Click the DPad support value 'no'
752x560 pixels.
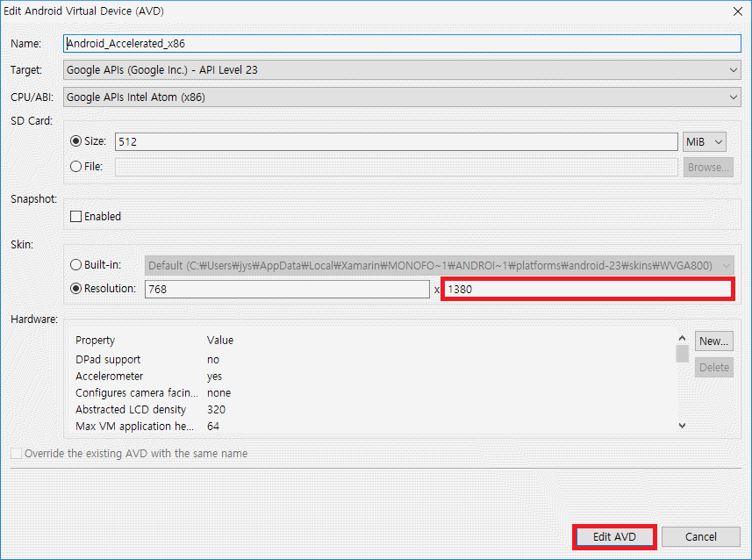point(213,360)
